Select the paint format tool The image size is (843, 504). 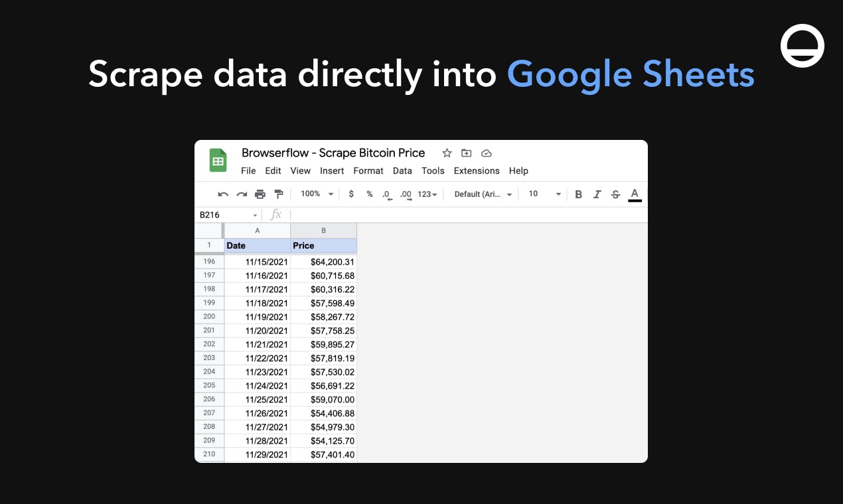tap(279, 194)
